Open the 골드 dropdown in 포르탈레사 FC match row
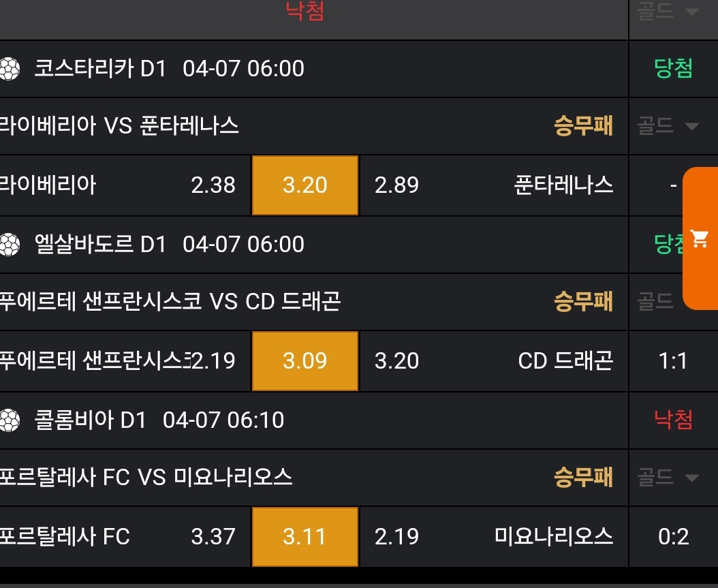This screenshot has width=718, height=588. [x=668, y=478]
